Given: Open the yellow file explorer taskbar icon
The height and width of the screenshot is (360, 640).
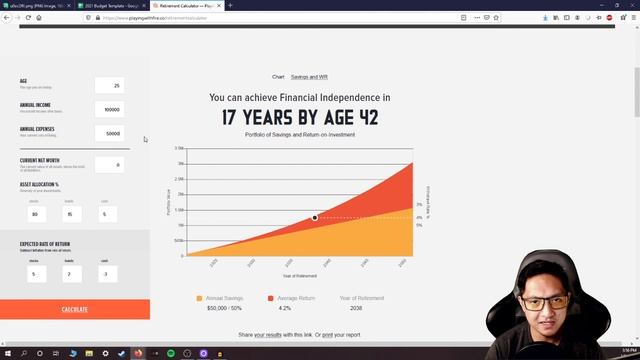Looking at the screenshot, I should pyautogui.click(x=89, y=353).
